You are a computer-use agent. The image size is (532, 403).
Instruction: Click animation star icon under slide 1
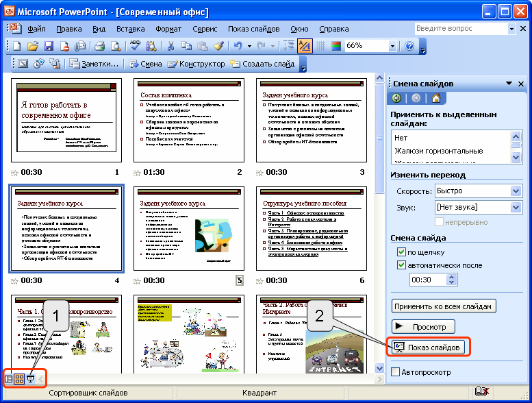pos(14,173)
